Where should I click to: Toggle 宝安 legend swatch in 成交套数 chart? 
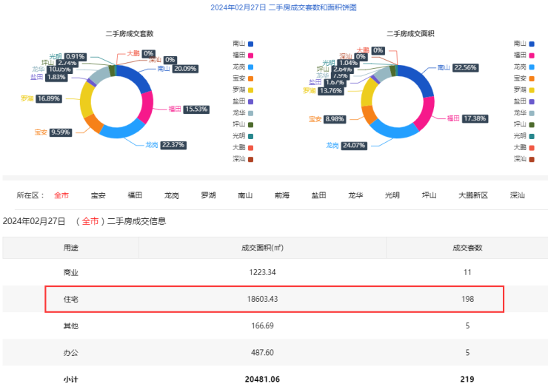click(250, 78)
